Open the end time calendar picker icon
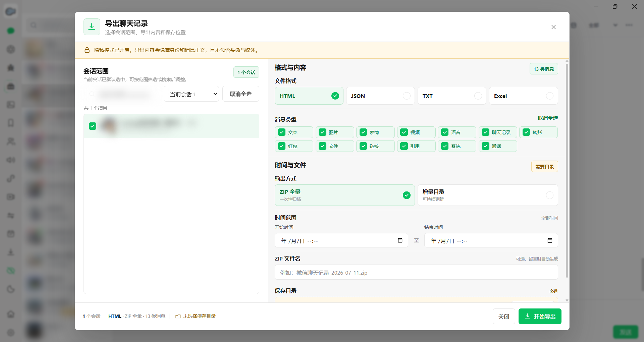644x342 pixels. (550, 240)
